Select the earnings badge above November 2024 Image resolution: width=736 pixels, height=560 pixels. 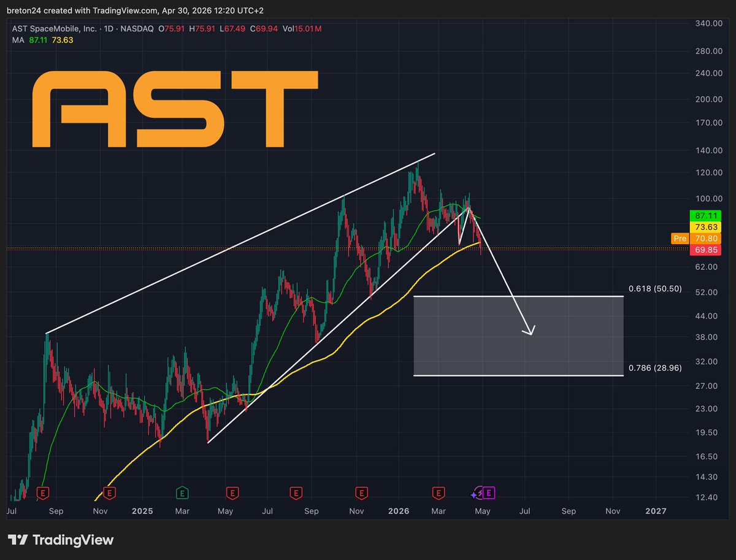coord(109,493)
